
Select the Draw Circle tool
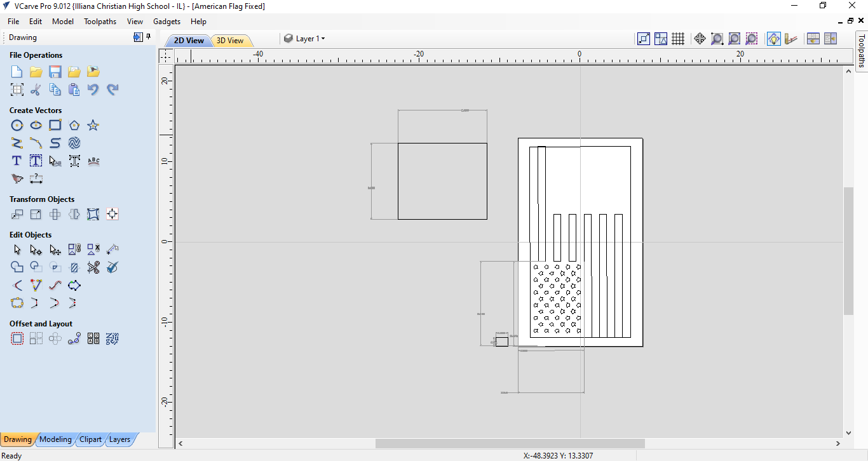(x=17, y=125)
